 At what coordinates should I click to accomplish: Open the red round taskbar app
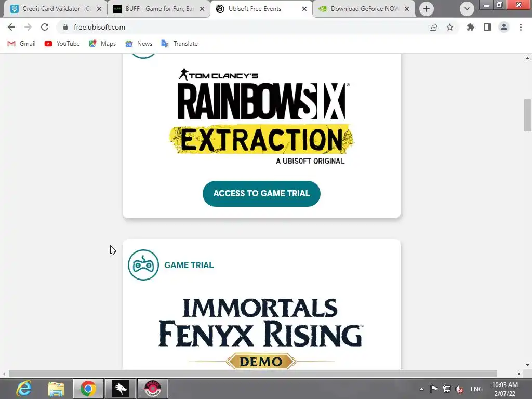153,389
